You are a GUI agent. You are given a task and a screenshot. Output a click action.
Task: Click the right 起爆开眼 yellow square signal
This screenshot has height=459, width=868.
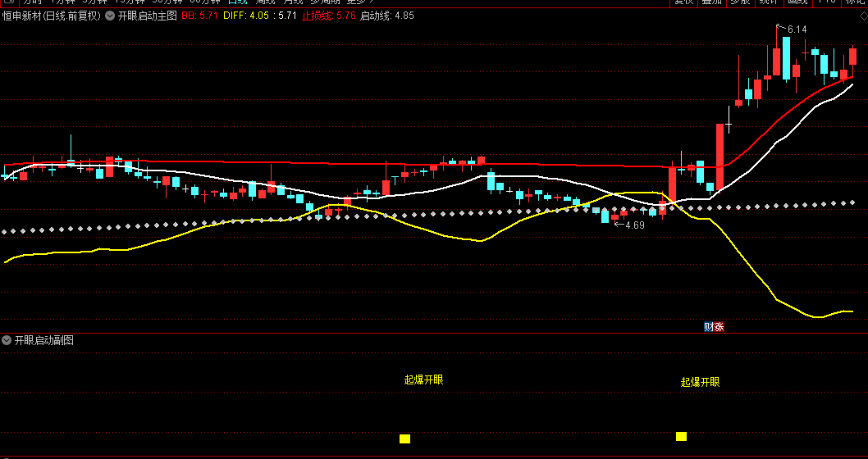682,437
